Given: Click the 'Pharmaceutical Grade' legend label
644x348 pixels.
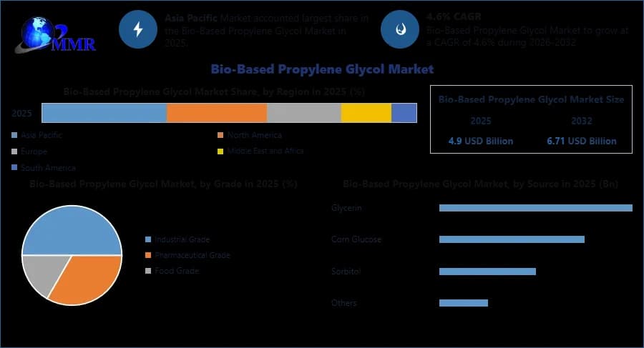Looking at the screenshot, I should coord(192,255).
